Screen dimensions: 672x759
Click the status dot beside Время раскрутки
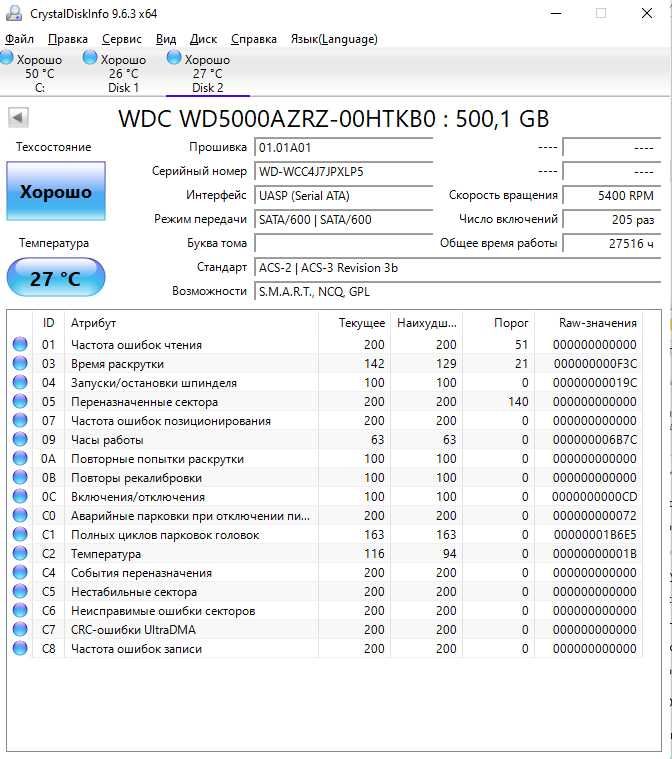20,363
